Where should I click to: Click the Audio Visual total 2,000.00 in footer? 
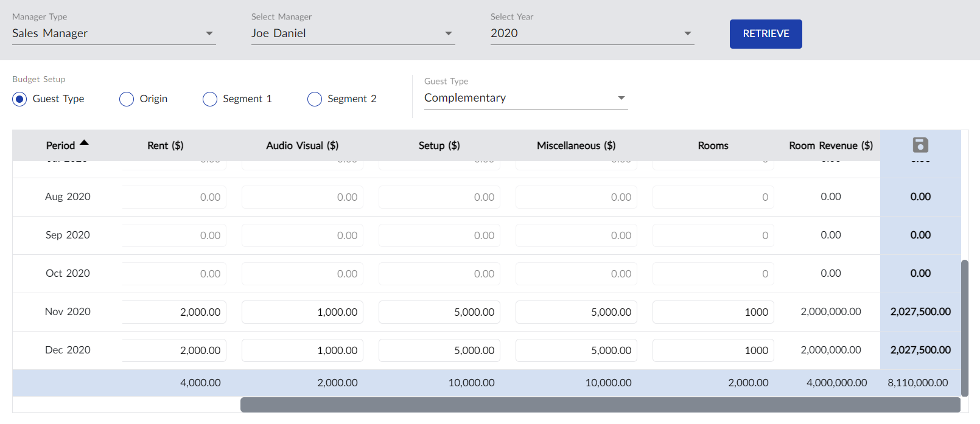point(337,383)
